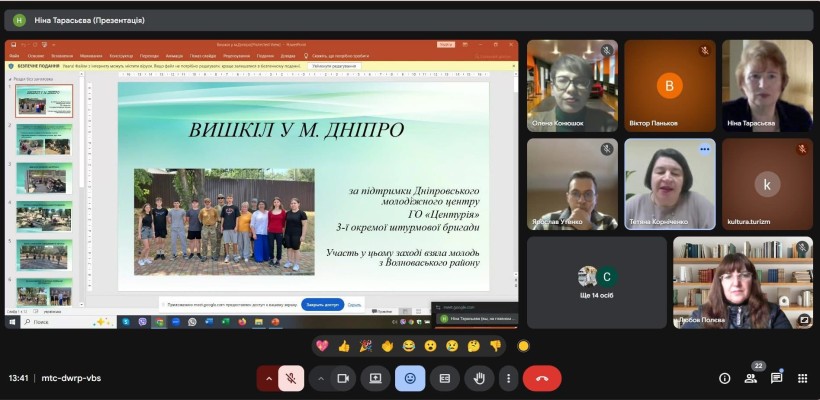Click Скрыть link in sharing bar
Screen dimensions: 820x400
point(355,304)
